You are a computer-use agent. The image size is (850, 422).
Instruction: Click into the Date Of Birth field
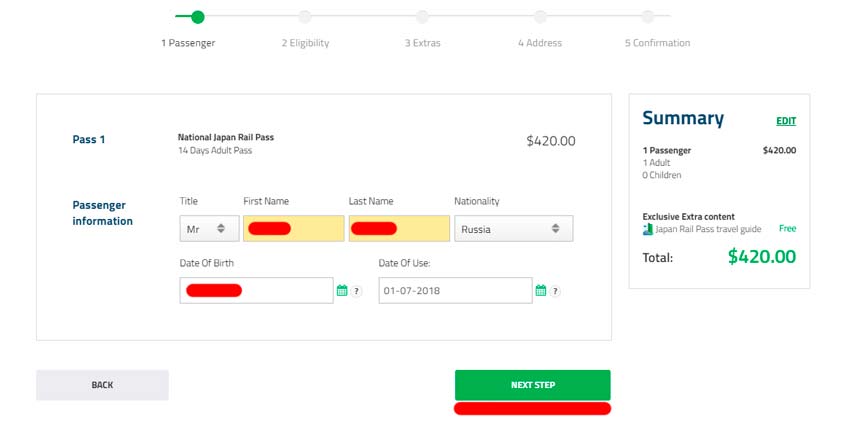tap(256, 291)
